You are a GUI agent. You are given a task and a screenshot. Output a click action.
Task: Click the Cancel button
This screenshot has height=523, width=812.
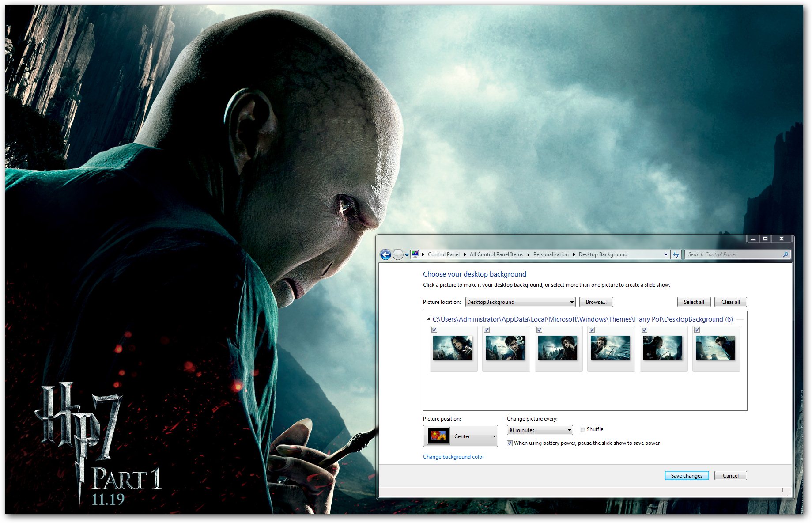(x=730, y=476)
